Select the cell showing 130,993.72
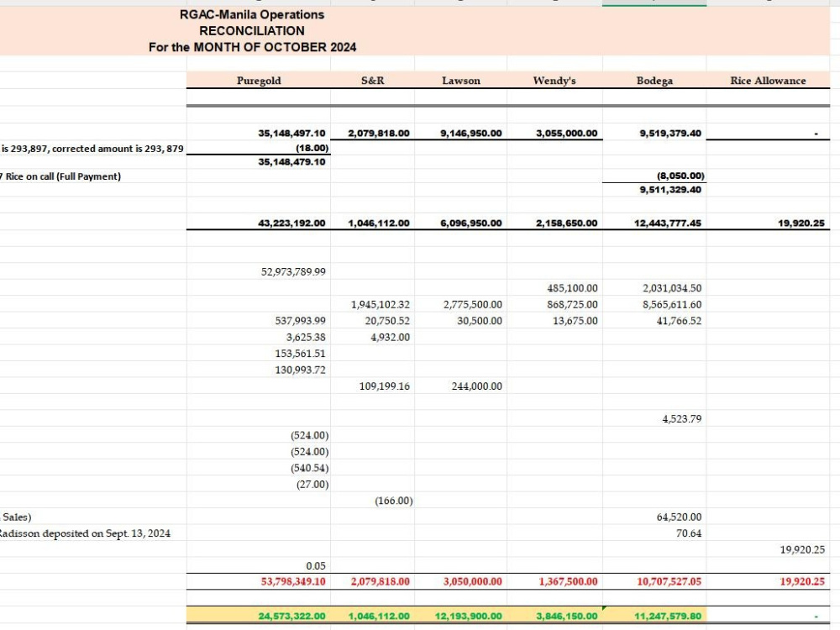This screenshot has width=840, height=630. point(301,370)
